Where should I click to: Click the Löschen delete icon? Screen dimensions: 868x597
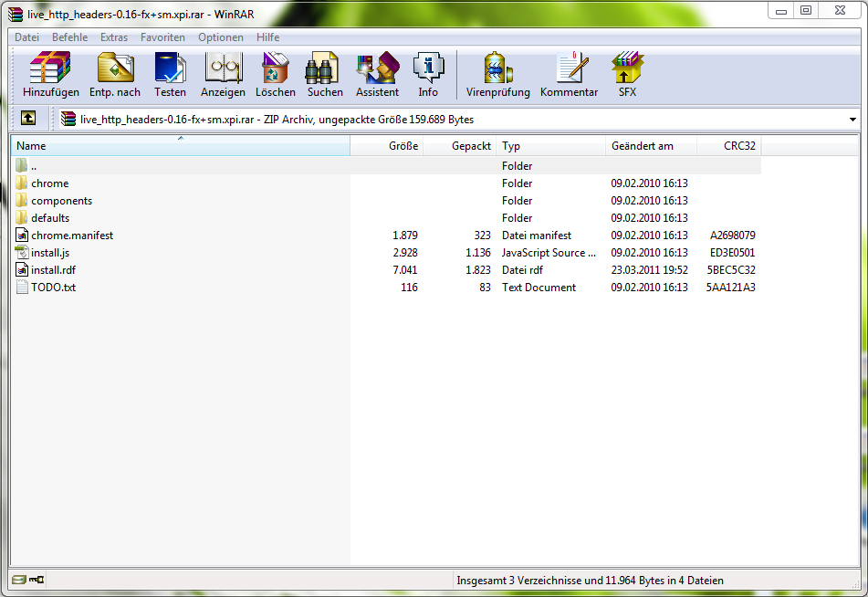click(275, 68)
